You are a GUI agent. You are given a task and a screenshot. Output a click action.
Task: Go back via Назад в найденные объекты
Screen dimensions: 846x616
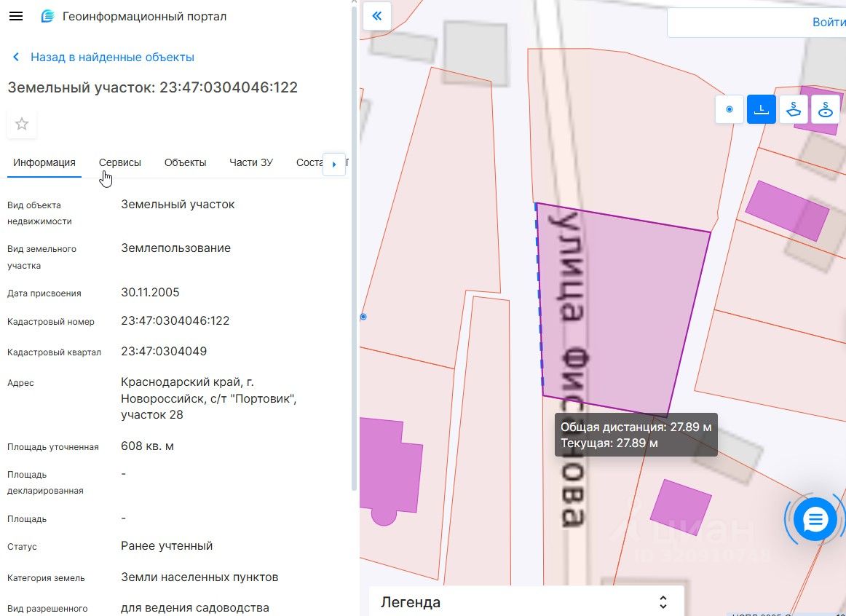[x=112, y=57]
